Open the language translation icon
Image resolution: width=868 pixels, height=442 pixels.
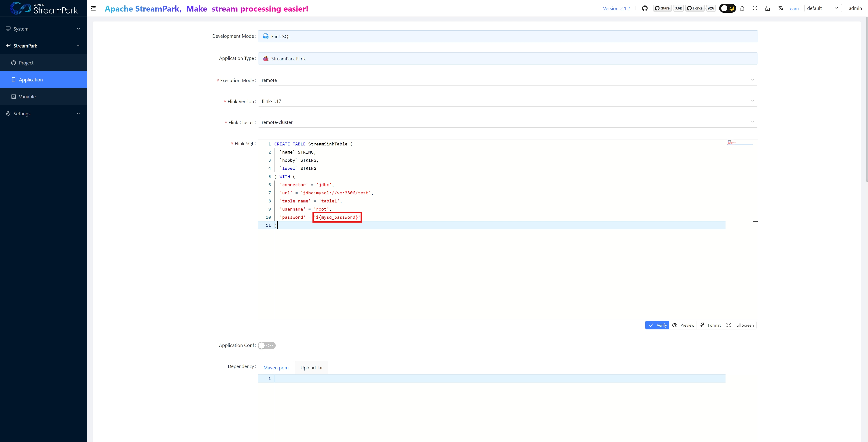(781, 8)
